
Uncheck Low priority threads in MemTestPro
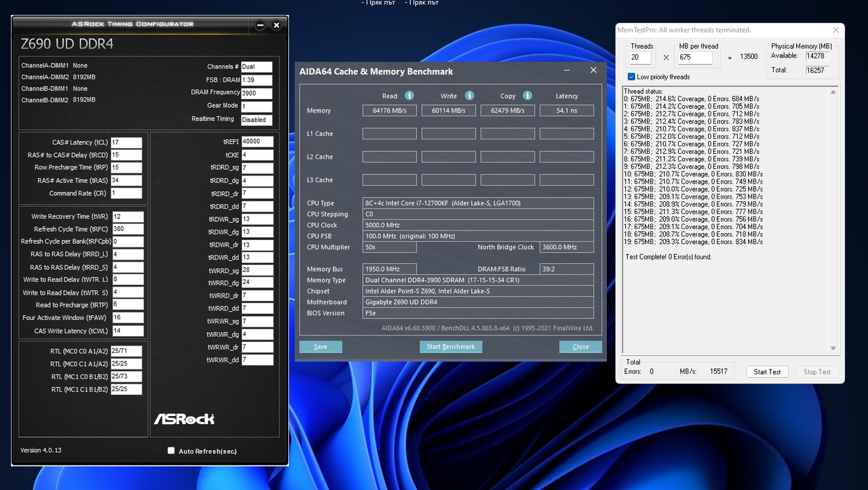coord(631,77)
